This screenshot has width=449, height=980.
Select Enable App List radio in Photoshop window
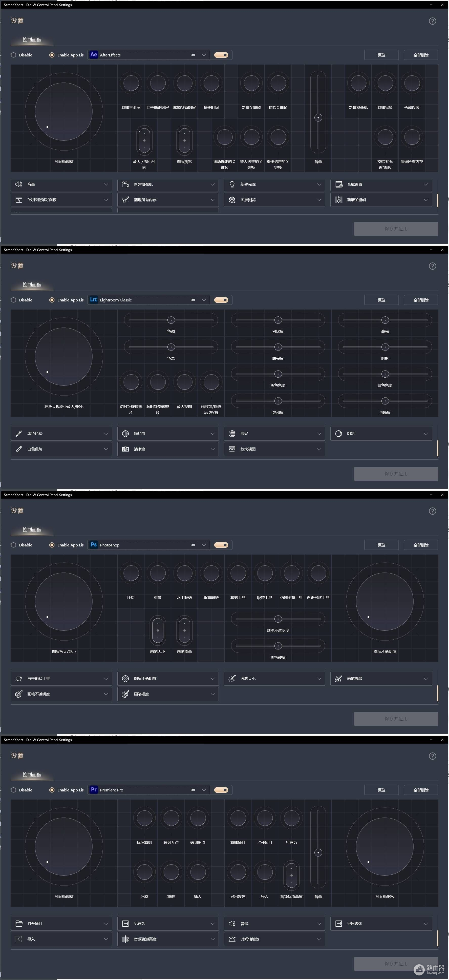coord(52,545)
